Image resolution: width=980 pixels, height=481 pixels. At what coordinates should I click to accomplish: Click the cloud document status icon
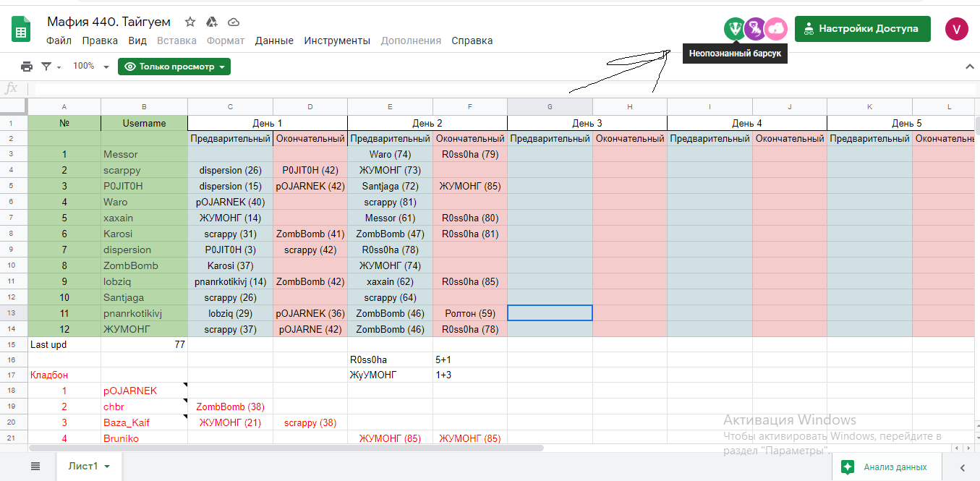(234, 22)
